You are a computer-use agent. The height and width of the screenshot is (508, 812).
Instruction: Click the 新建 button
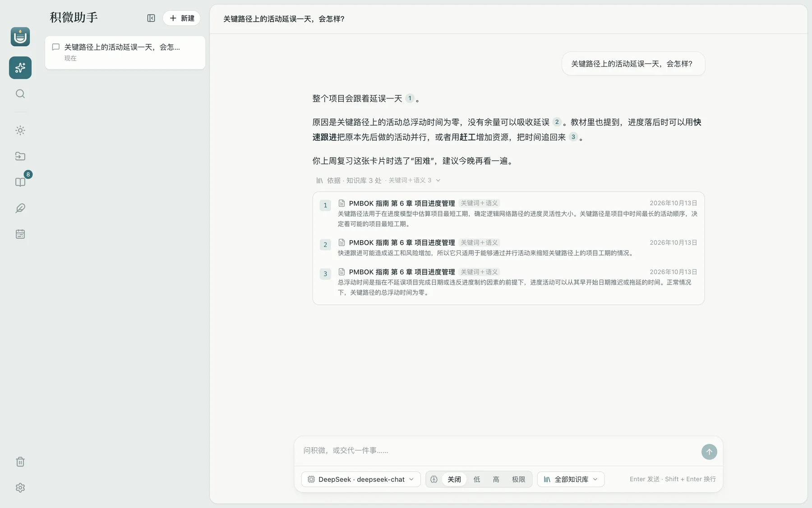pos(182,18)
